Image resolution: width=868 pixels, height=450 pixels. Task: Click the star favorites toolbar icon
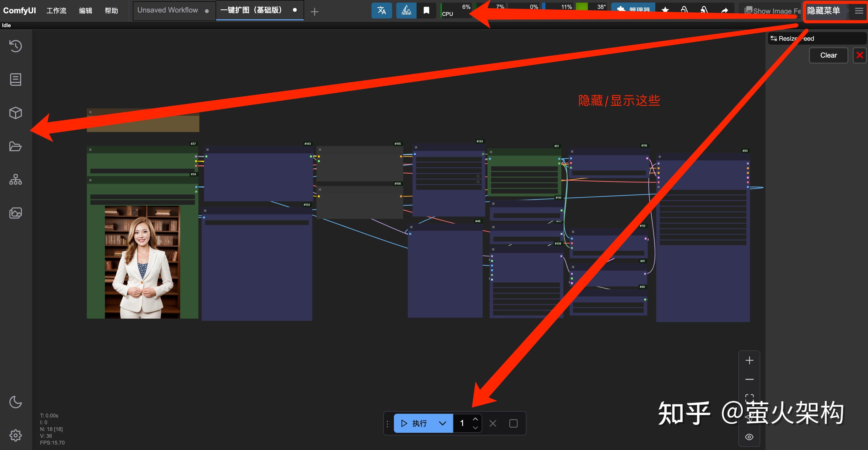tap(665, 10)
